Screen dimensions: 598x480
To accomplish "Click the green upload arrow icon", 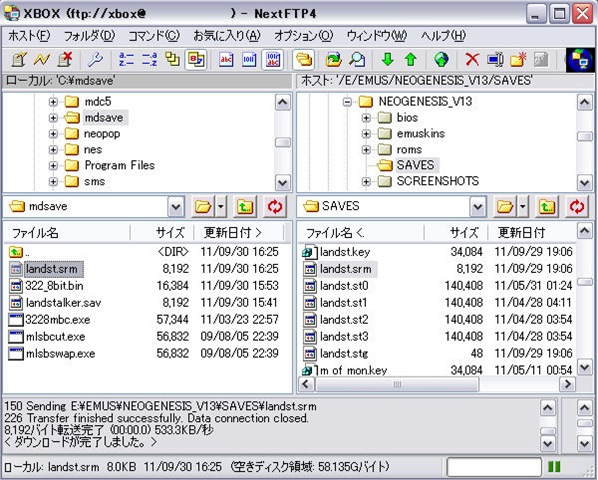I will 410,59.
